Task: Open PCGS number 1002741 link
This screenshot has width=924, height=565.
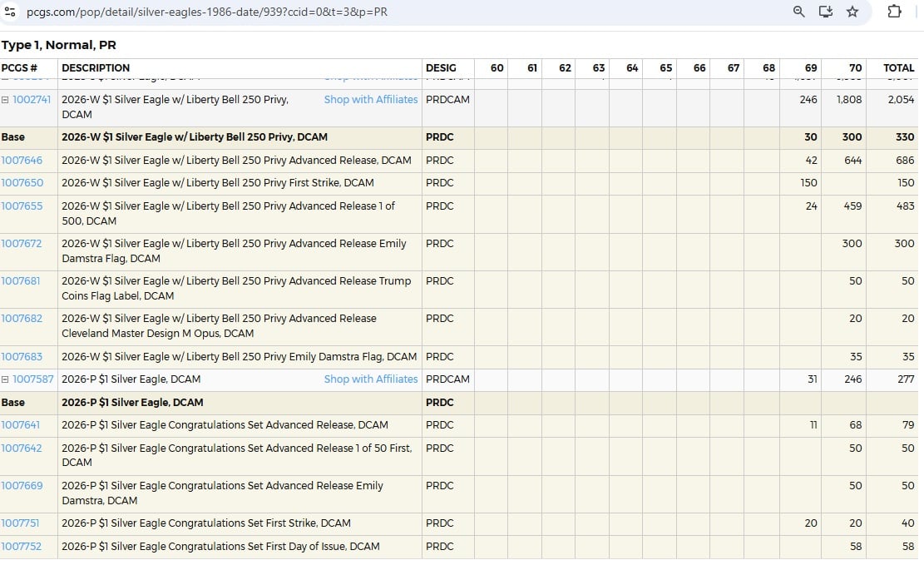Action: pos(32,100)
